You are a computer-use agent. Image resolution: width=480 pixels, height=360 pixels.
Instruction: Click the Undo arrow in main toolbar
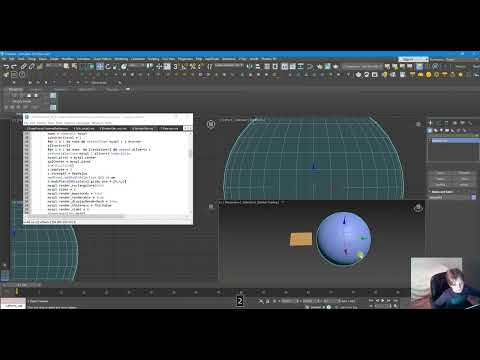(6, 66)
